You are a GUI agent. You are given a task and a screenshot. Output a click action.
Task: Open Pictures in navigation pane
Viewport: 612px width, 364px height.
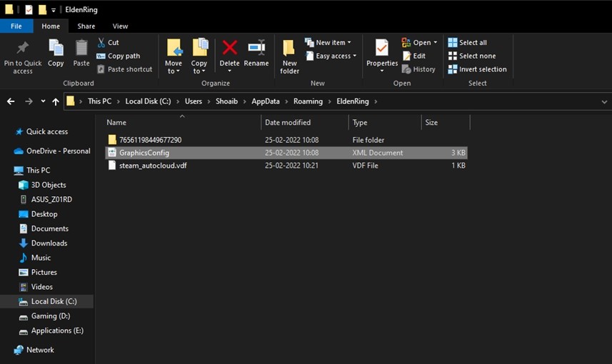(38, 273)
